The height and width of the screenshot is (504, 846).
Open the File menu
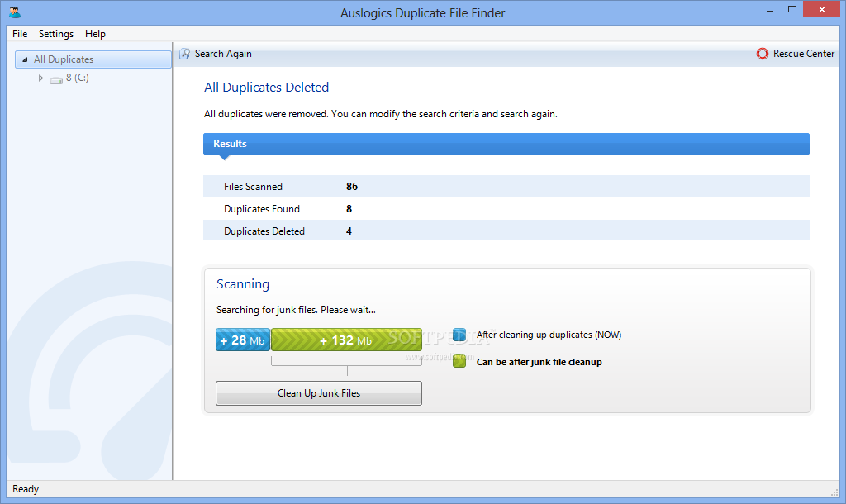click(x=20, y=33)
